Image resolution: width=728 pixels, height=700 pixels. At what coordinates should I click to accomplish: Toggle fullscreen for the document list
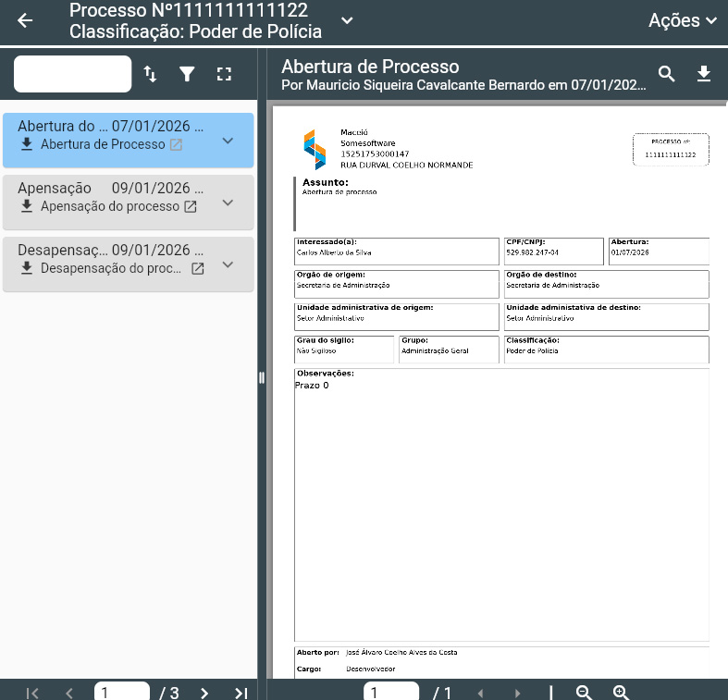pos(224,74)
